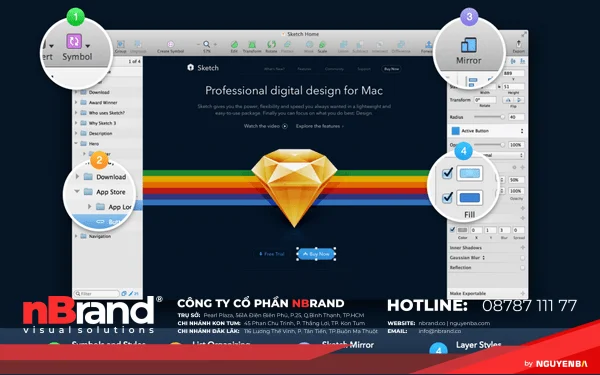This screenshot has height=375, width=600.
Task: Activate the Edit tool icon
Action: tap(234, 44)
